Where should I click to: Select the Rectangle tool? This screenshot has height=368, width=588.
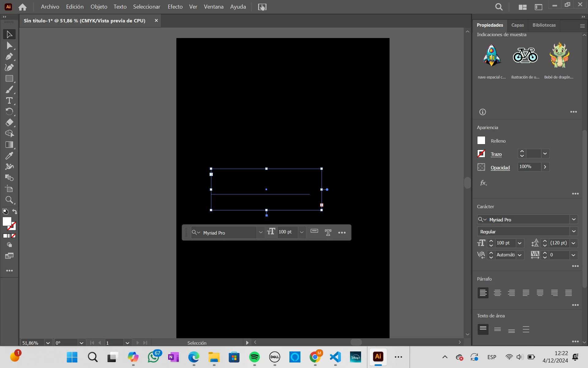click(x=9, y=79)
